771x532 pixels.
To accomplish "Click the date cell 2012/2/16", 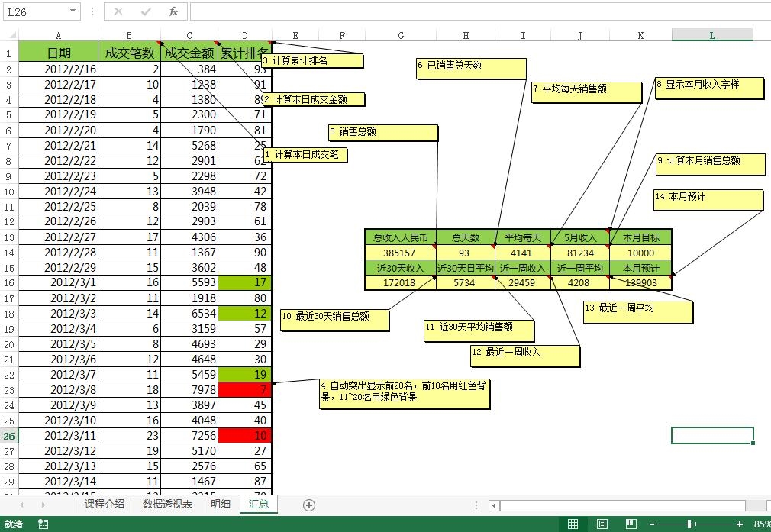I will click(58, 69).
